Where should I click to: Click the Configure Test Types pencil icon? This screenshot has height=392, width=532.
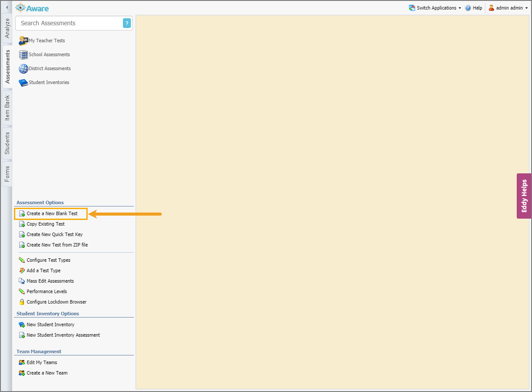pos(22,260)
